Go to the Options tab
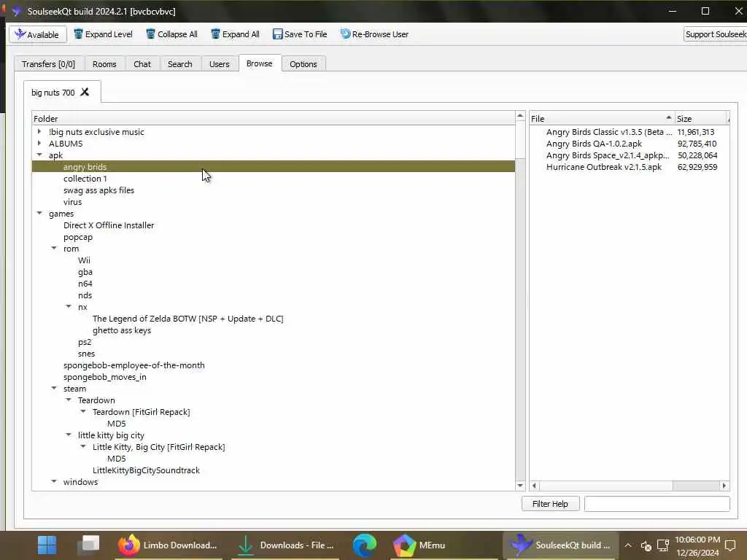The width and height of the screenshot is (747, 560). click(x=303, y=64)
